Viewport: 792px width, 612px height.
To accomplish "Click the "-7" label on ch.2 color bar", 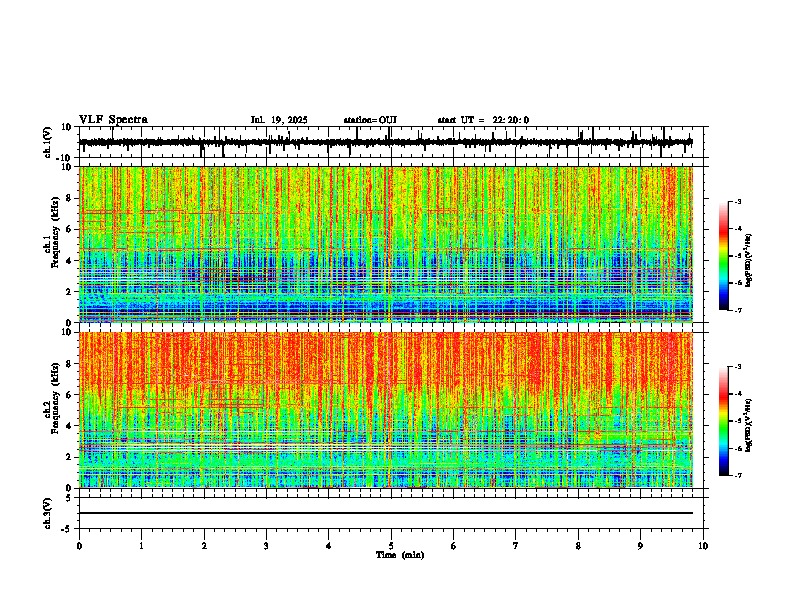I will (x=737, y=475).
